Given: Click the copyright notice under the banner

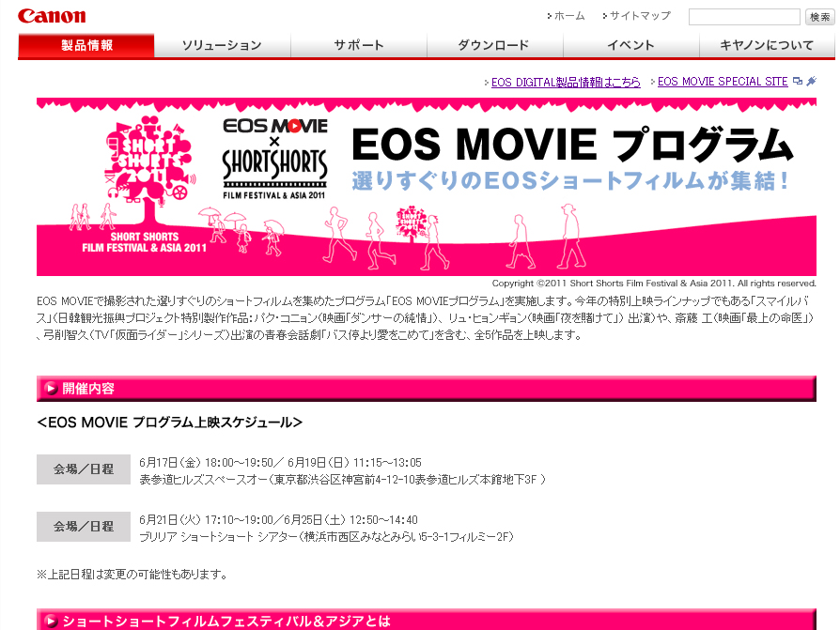Looking at the screenshot, I should click(x=654, y=284).
